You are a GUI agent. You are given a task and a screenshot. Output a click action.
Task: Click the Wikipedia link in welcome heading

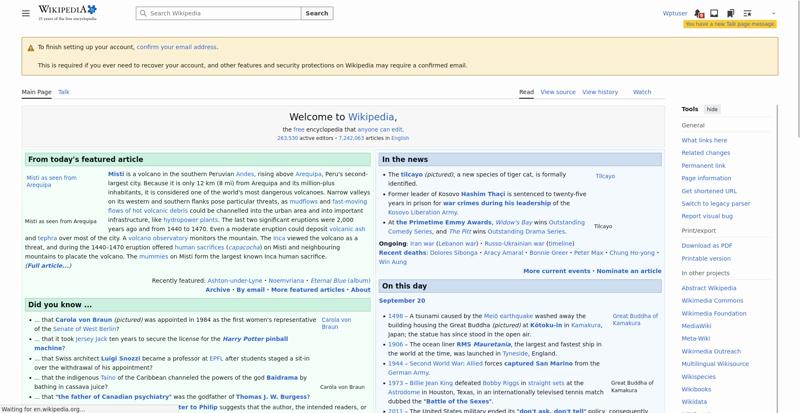pyautogui.click(x=371, y=117)
